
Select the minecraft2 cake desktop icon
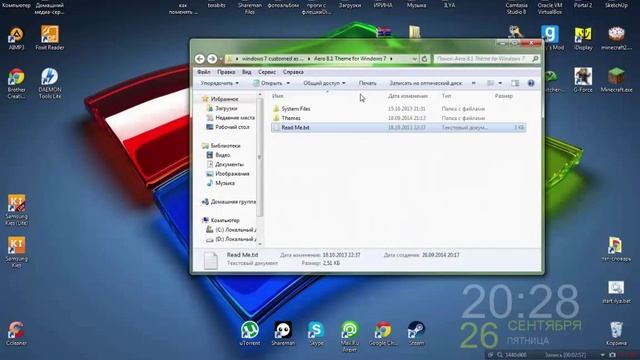click(616, 38)
